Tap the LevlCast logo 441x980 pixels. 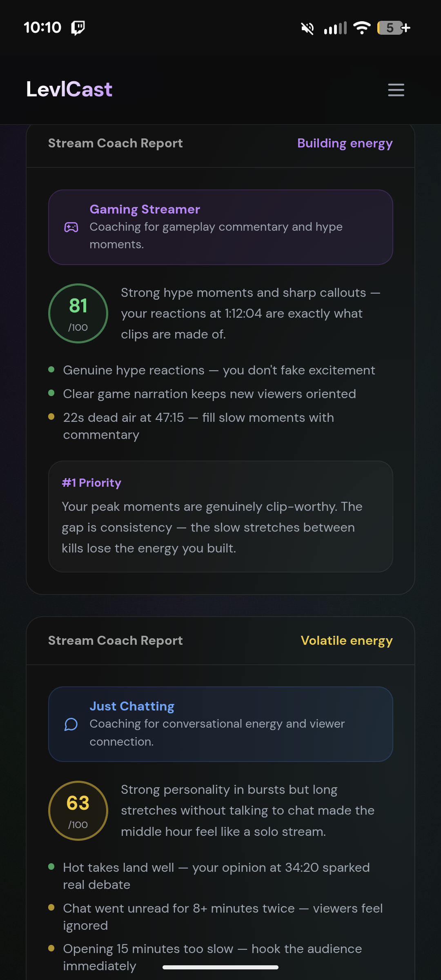(x=69, y=89)
